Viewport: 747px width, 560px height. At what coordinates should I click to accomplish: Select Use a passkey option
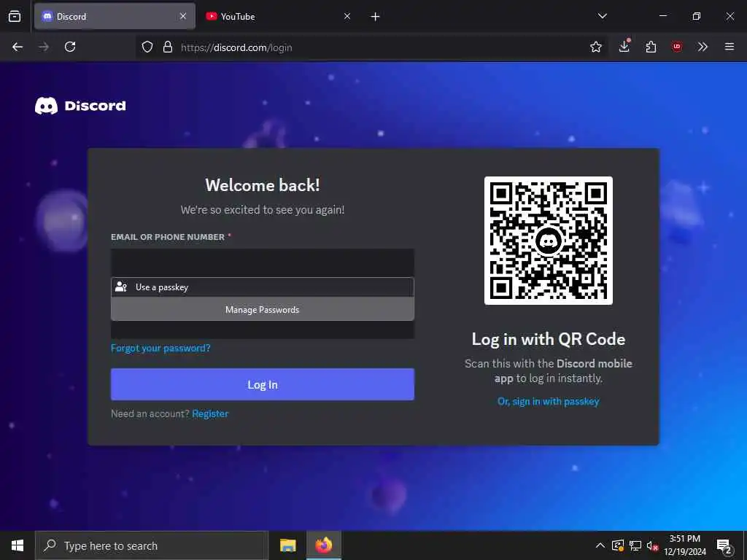tap(263, 287)
